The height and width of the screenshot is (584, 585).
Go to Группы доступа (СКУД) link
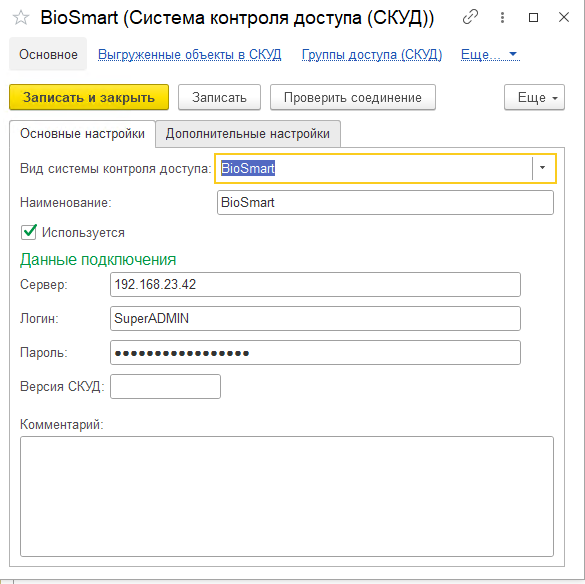(x=372, y=54)
